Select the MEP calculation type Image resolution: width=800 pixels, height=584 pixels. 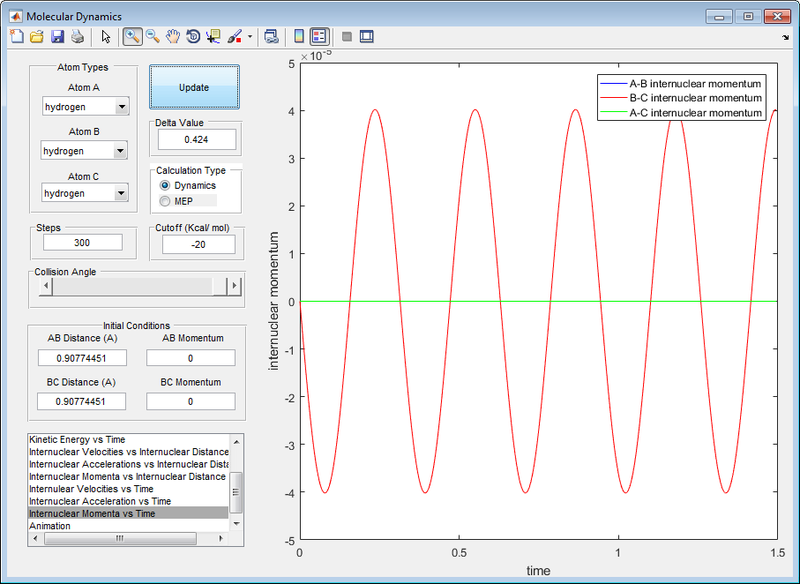click(x=166, y=201)
